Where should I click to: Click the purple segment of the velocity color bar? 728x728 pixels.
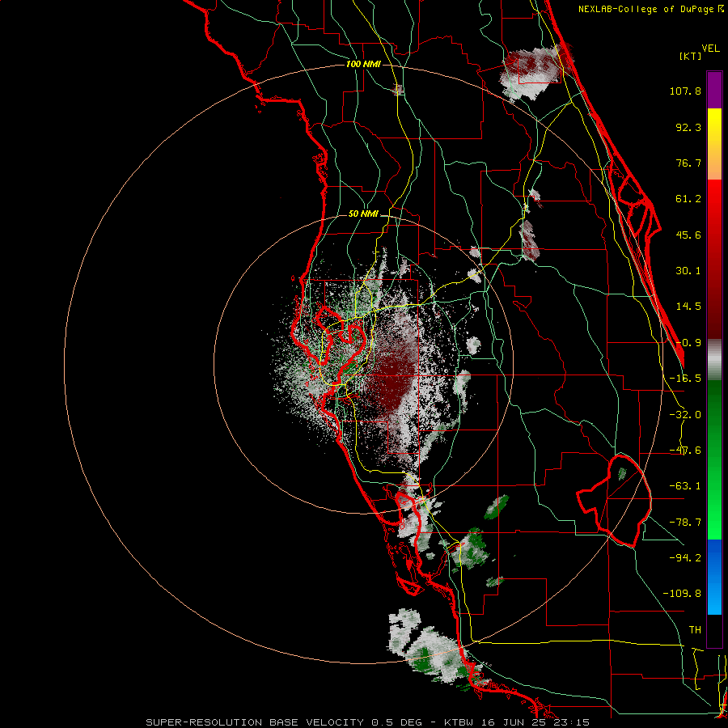(714, 90)
